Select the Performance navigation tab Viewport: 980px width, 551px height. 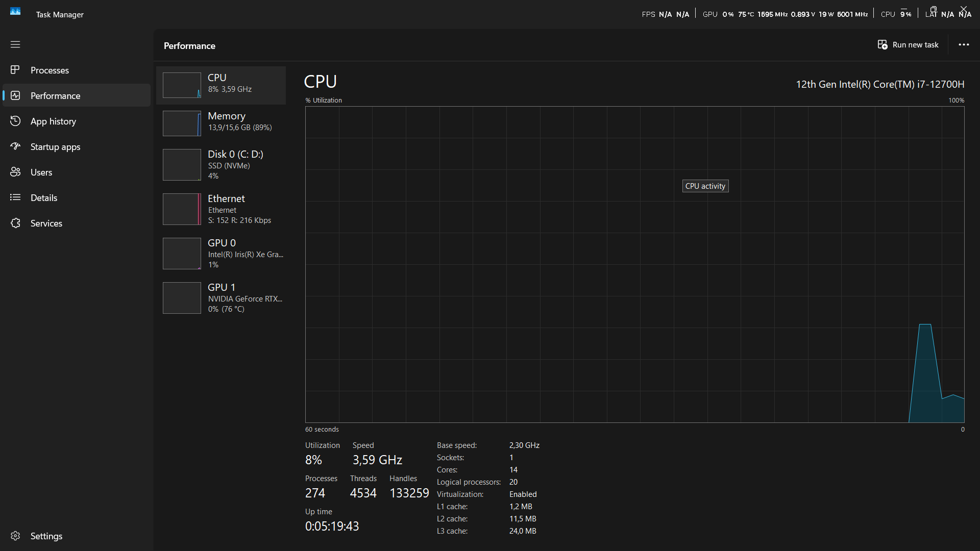55,95
